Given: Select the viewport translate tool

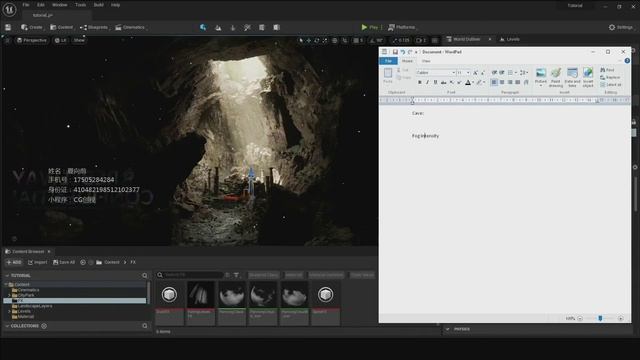Looking at the screenshot, I should (309, 40).
